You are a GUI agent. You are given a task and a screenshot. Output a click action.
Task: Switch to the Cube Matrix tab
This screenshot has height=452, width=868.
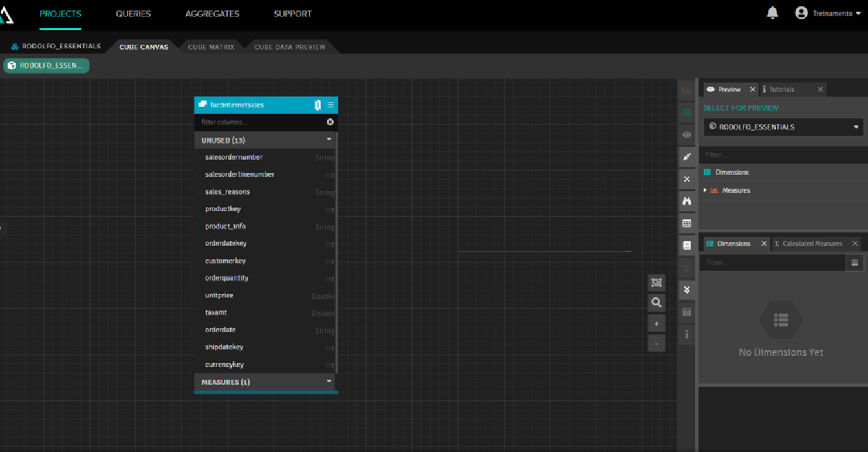[211, 47]
